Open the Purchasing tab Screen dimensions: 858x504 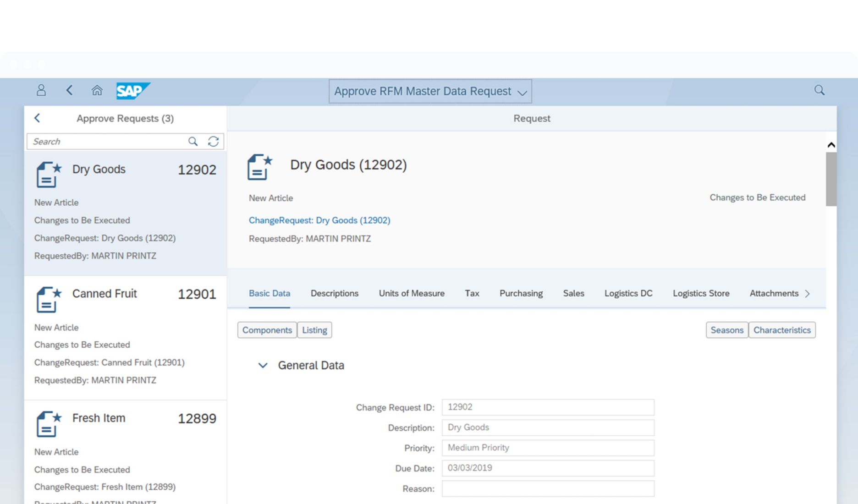pos(521,293)
